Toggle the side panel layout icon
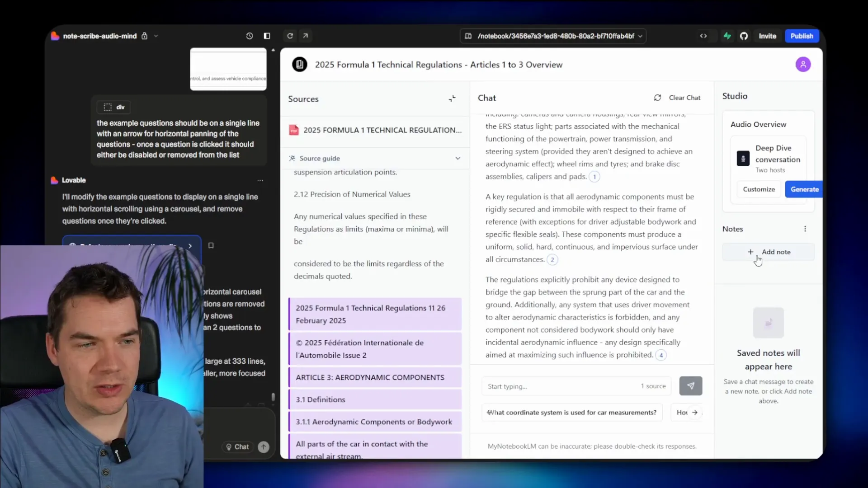 (x=267, y=36)
